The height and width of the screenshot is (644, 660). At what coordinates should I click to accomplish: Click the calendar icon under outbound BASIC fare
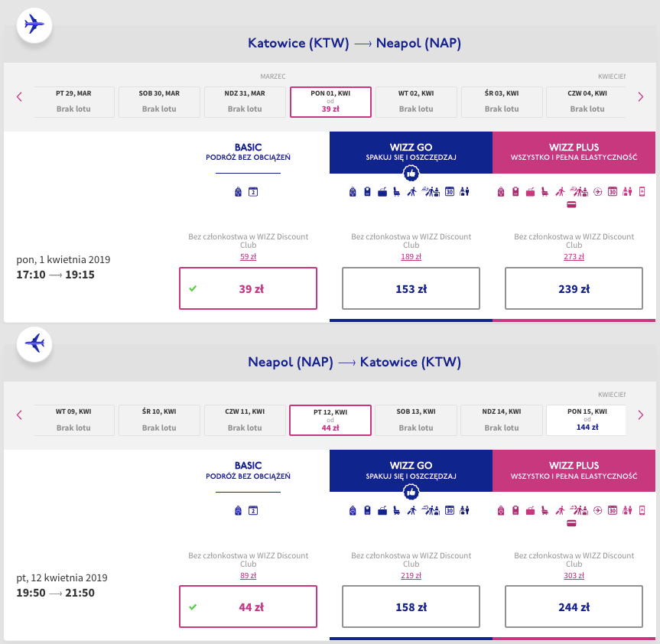click(253, 192)
